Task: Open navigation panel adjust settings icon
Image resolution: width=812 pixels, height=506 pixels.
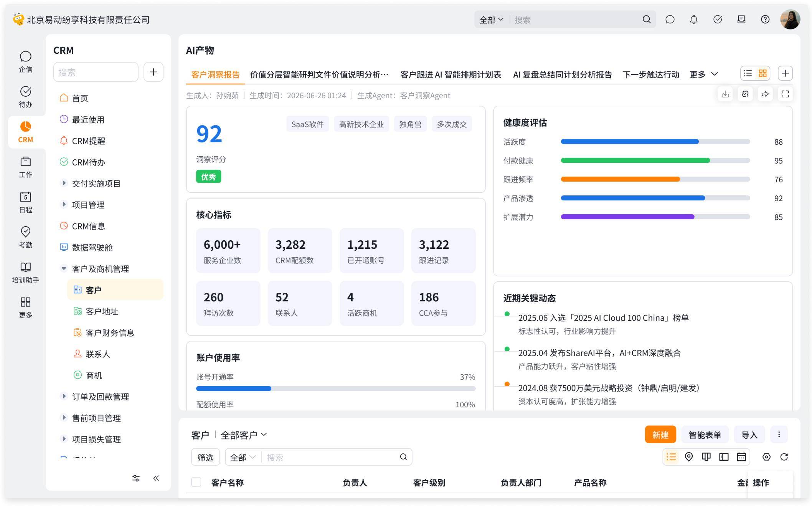Action: click(136, 478)
